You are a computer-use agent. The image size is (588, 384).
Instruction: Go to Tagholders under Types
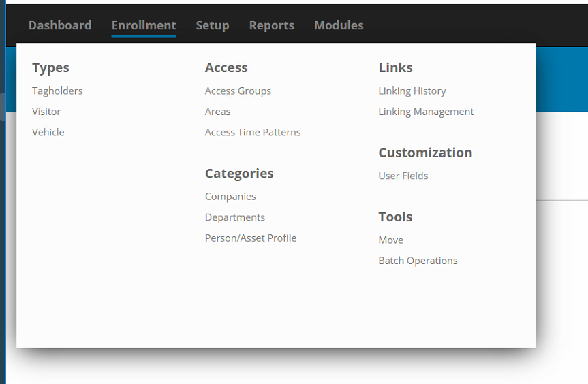tap(57, 91)
